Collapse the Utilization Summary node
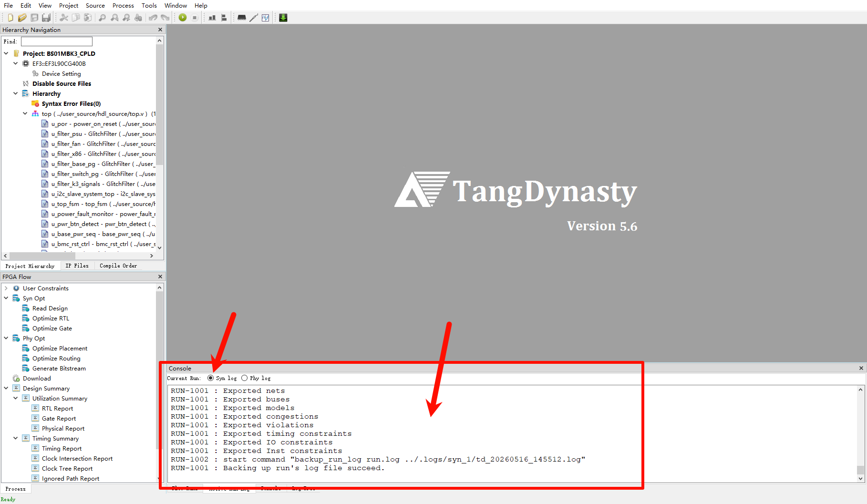This screenshot has width=867, height=504. point(16,398)
